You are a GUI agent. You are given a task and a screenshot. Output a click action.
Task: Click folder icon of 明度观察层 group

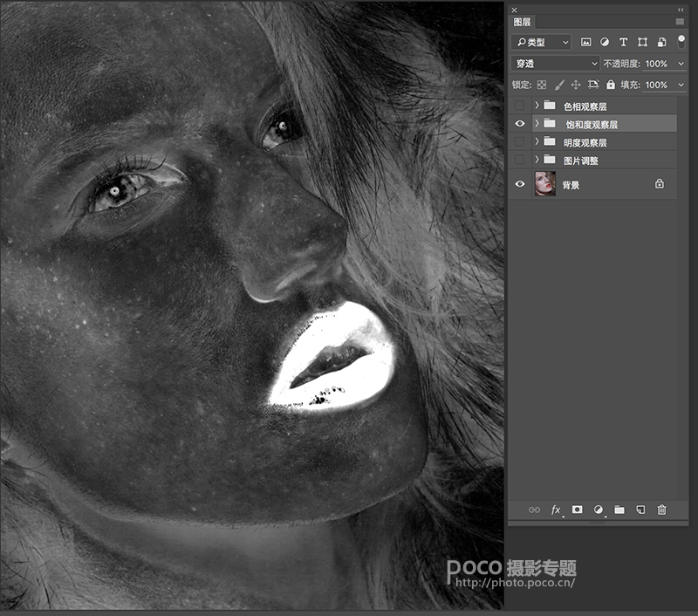point(550,141)
